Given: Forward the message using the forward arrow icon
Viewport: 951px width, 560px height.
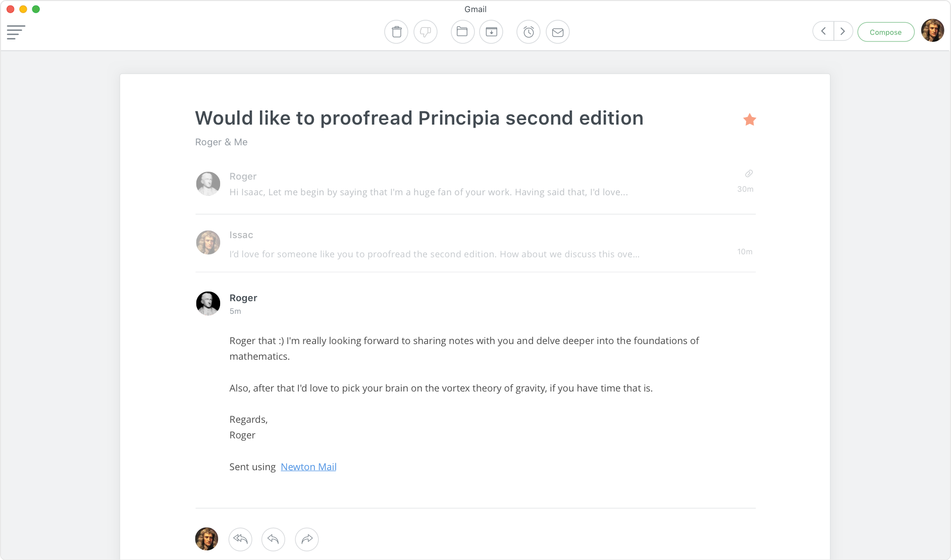Looking at the screenshot, I should 307,539.
